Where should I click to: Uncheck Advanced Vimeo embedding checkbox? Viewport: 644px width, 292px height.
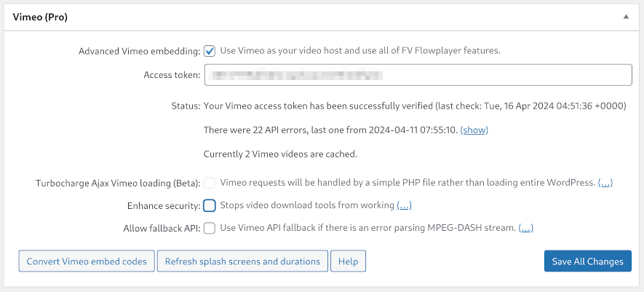pyautogui.click(x=210, y=52)
